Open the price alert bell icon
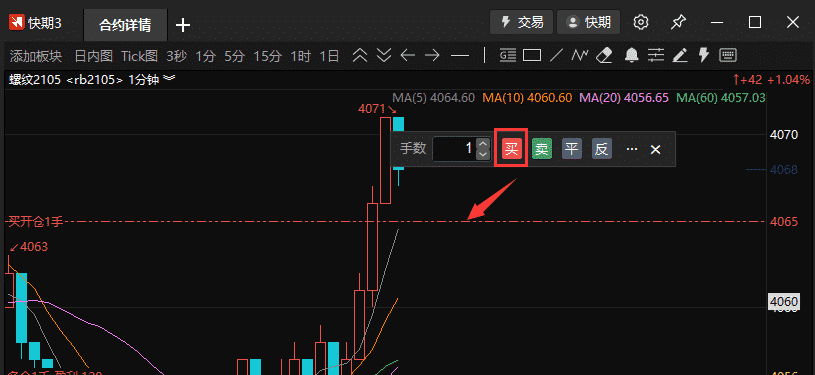This screenshot has width=815, height=375. (x=632, y=55)
